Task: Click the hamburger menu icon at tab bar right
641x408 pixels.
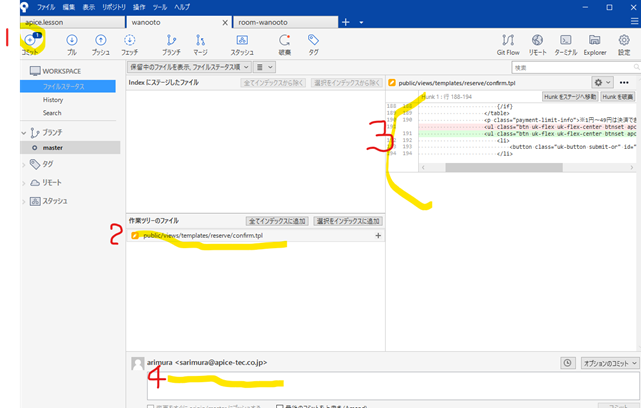Action: (634, 22)
